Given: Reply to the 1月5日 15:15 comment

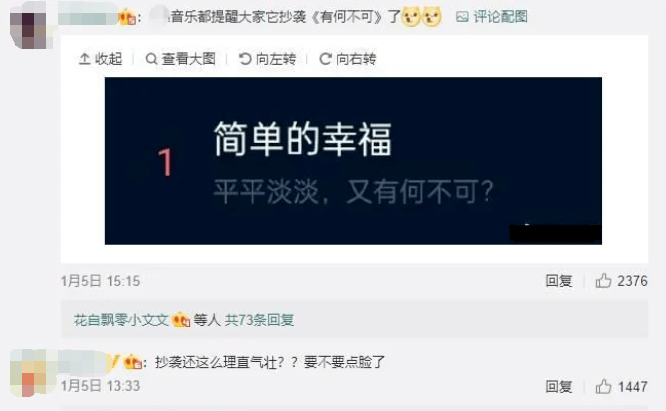Looking at the screenshot, I should pyautogui.click(x=559, y=281).
